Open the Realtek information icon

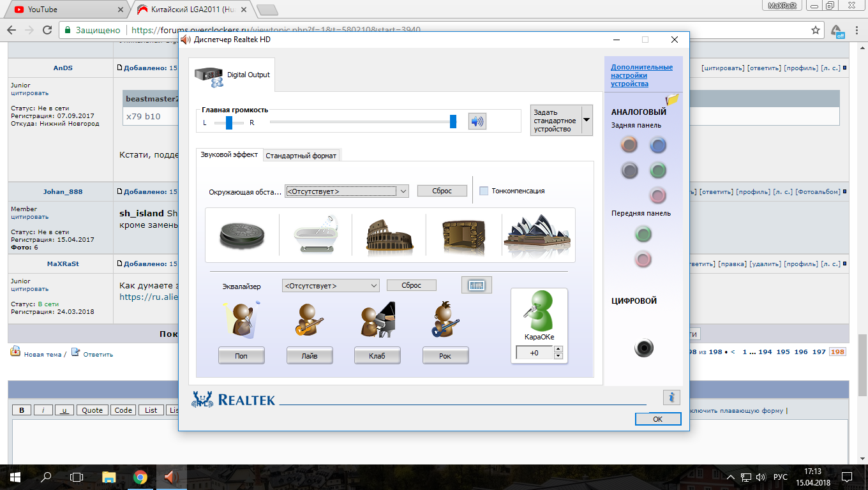click(671, 397)
